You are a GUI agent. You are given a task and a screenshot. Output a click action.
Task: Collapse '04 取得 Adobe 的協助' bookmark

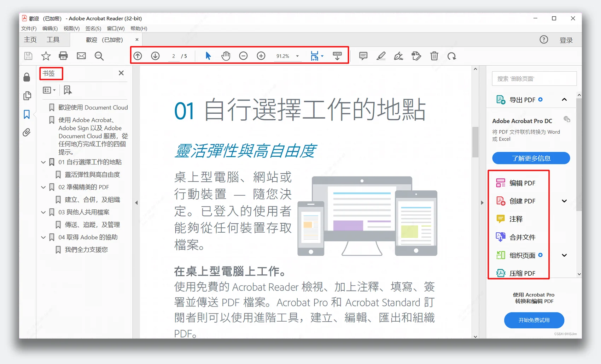tap(43, 237)
